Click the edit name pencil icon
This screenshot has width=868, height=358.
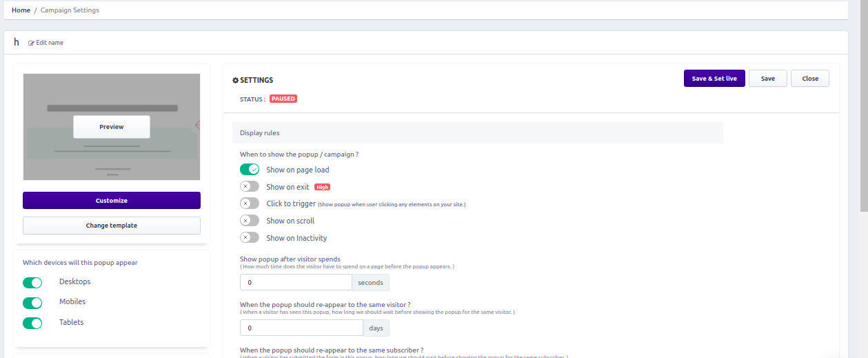click(x=31, y=43)
